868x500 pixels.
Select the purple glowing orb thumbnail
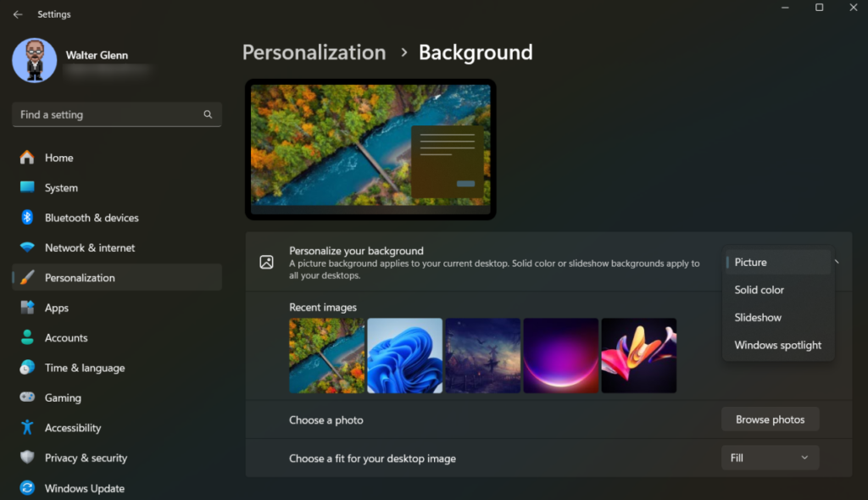[x=561, y=355]
